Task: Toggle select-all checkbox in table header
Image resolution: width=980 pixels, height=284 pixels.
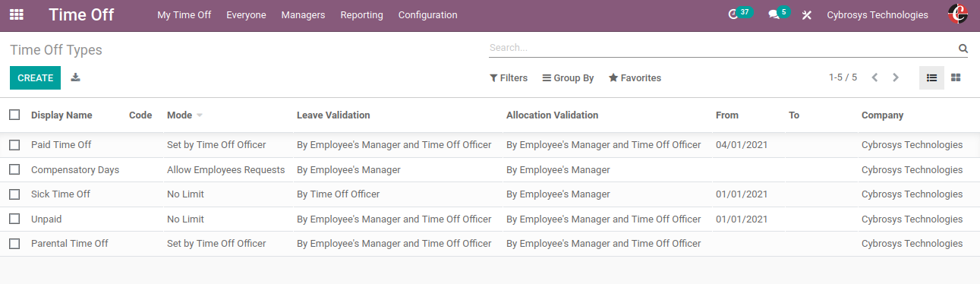Action: click(14, 115)
